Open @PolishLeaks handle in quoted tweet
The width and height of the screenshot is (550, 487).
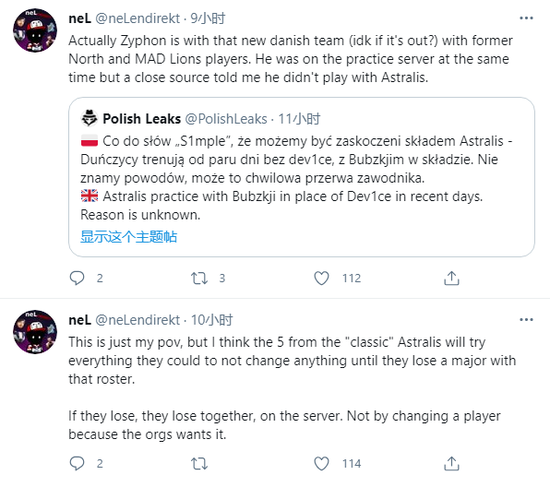(x=226, y=119)
